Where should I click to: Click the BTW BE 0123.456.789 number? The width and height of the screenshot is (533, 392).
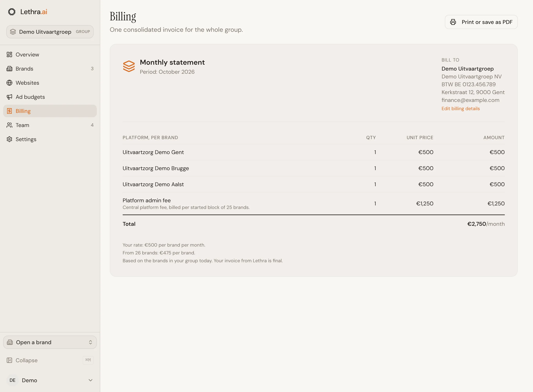(469, 84)
